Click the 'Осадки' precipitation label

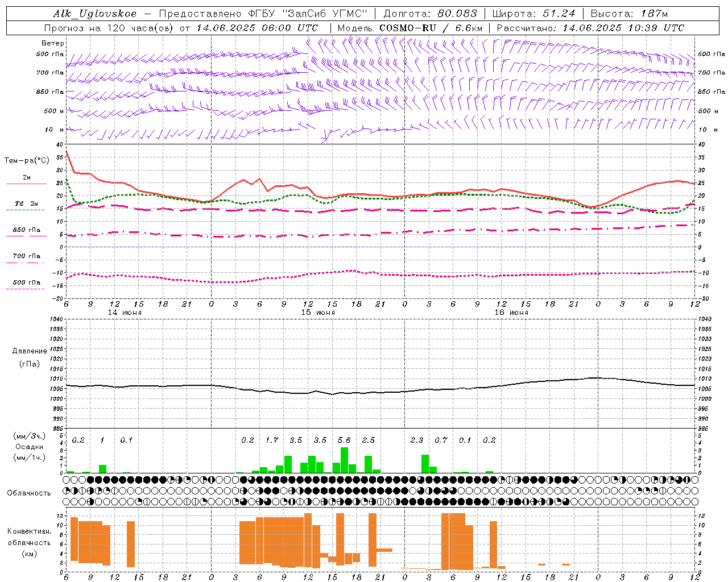pos(30,447)
